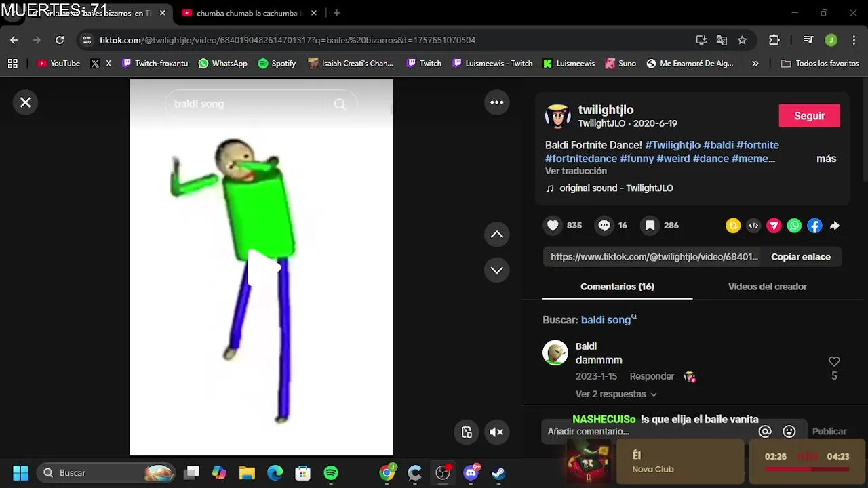Copy the video link with 'Copiar enlace'
868x488 pixels.
(801, 257)
